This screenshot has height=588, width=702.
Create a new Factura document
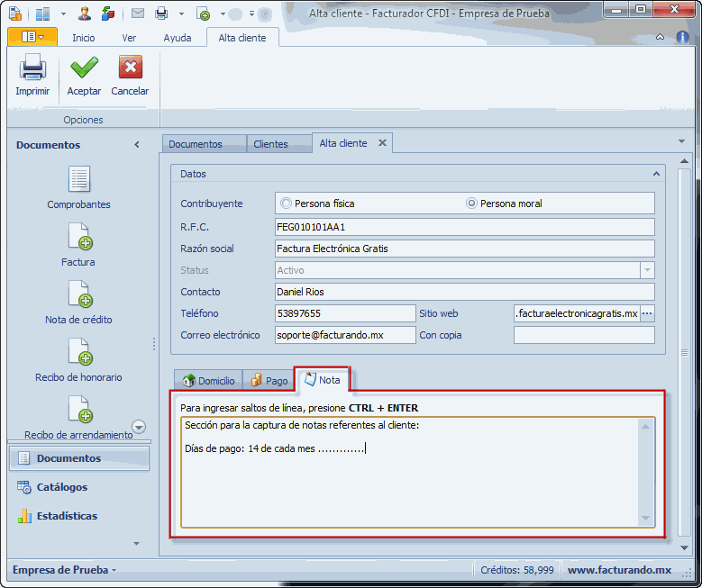79,237
